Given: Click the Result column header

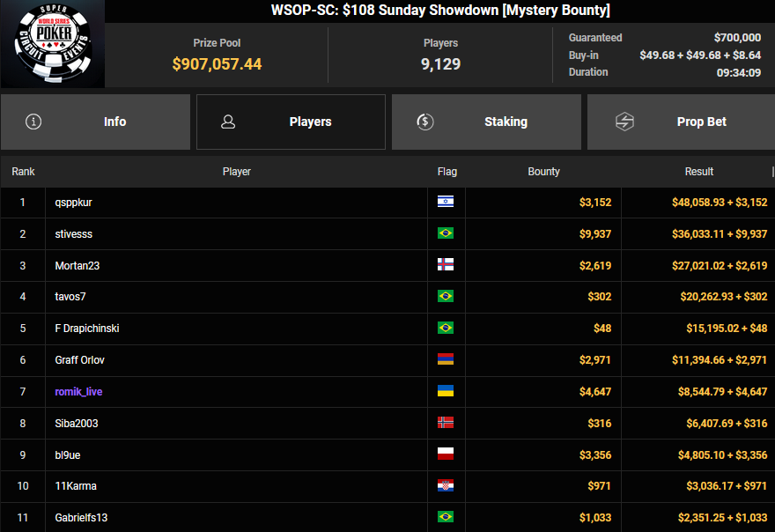Looking at the screenshot, I should tap(698, 172).
